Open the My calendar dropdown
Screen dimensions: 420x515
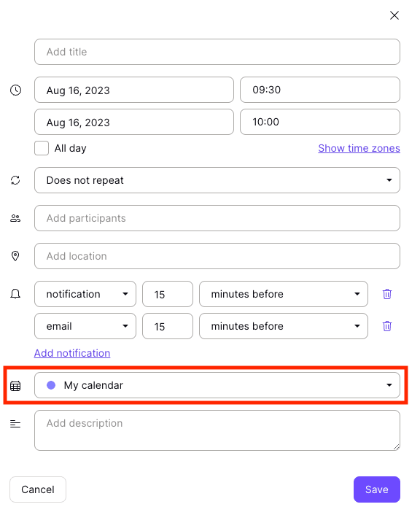[217, 385]
